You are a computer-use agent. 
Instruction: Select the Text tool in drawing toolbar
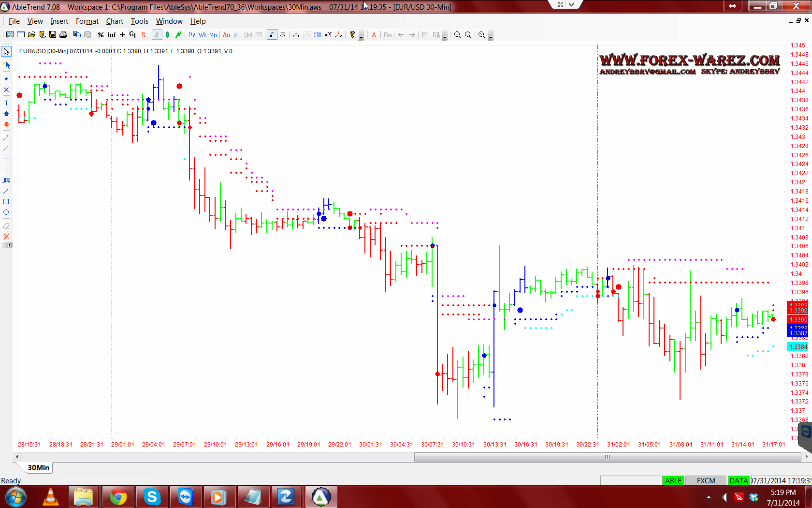(6, 103)
